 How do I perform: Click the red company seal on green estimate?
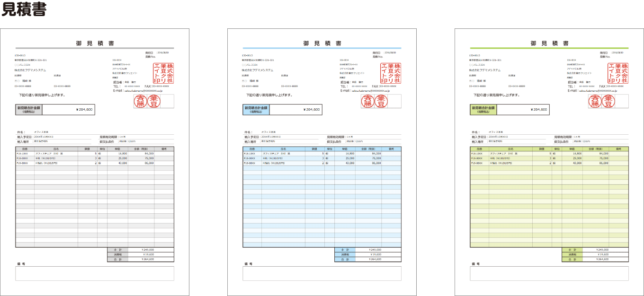(618, 73)
